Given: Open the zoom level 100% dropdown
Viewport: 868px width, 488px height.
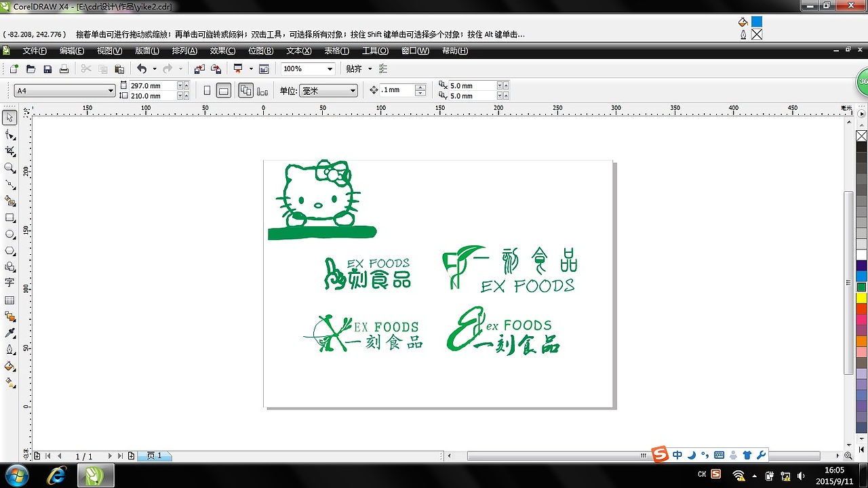Looking at the screenshot, I should [330, 68].
